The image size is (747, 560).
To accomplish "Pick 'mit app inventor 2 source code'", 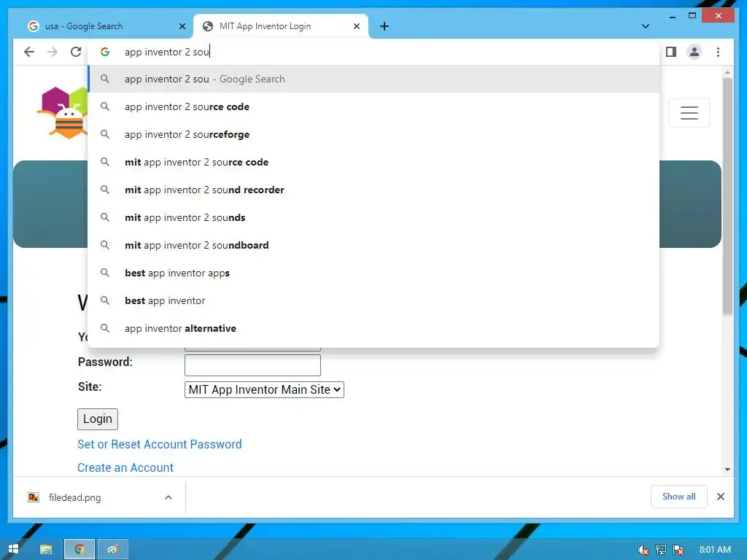I will (374, 162).
